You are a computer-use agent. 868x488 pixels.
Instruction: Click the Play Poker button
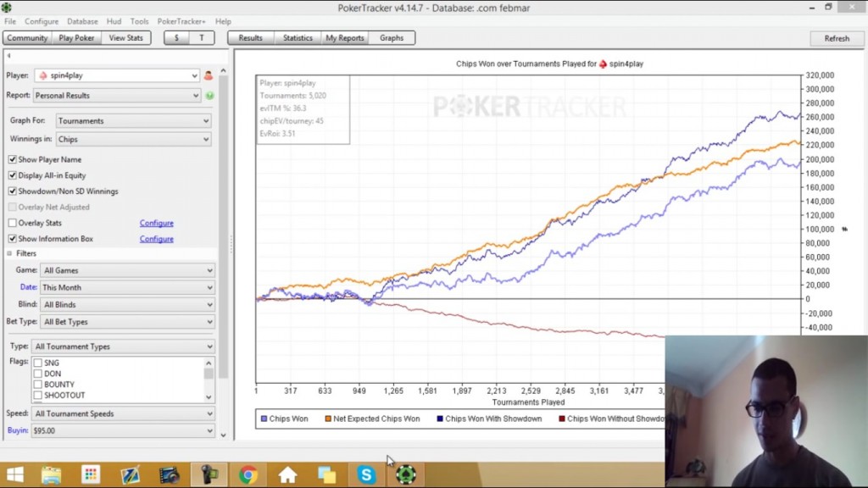point(76,38)
